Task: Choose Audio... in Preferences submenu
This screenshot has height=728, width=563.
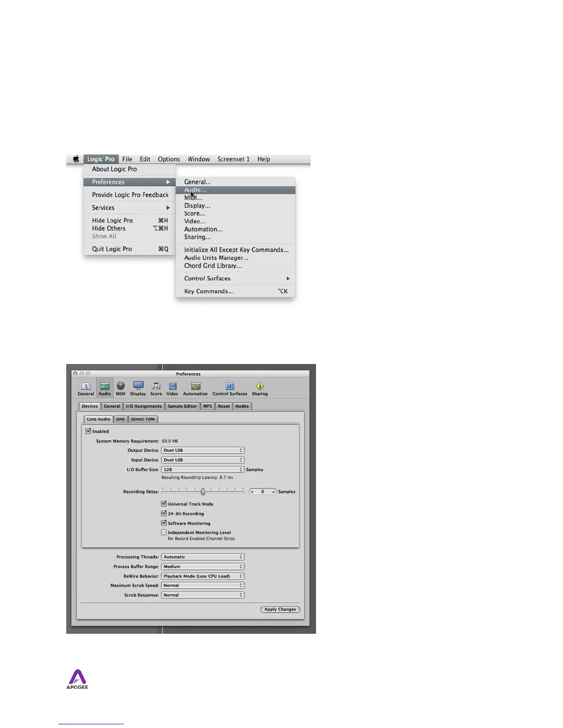Action: coord(236,190)
